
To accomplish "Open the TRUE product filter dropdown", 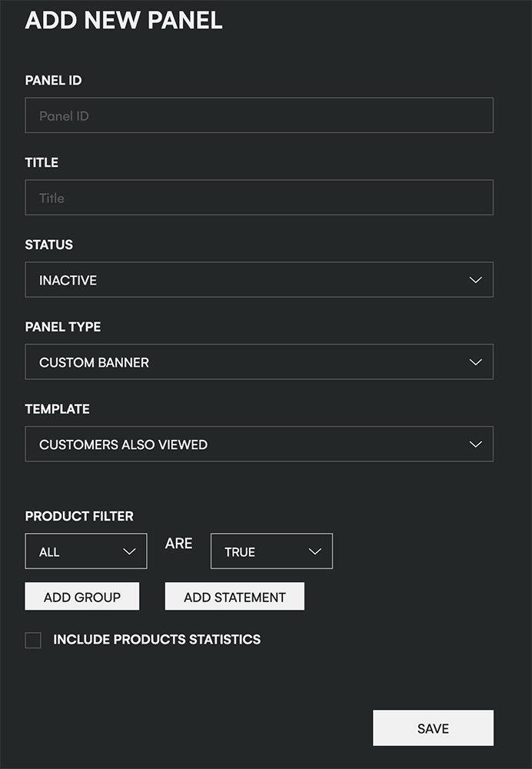I will 271,551.
